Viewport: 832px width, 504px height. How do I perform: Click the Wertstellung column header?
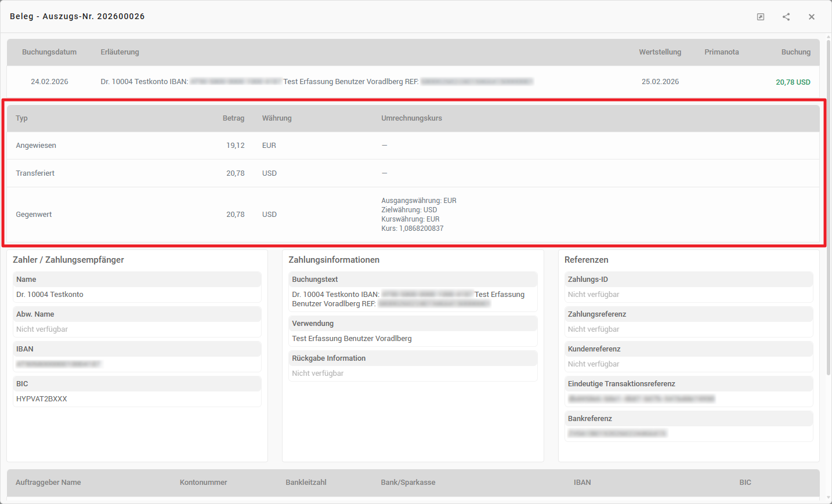click(660, 52)
